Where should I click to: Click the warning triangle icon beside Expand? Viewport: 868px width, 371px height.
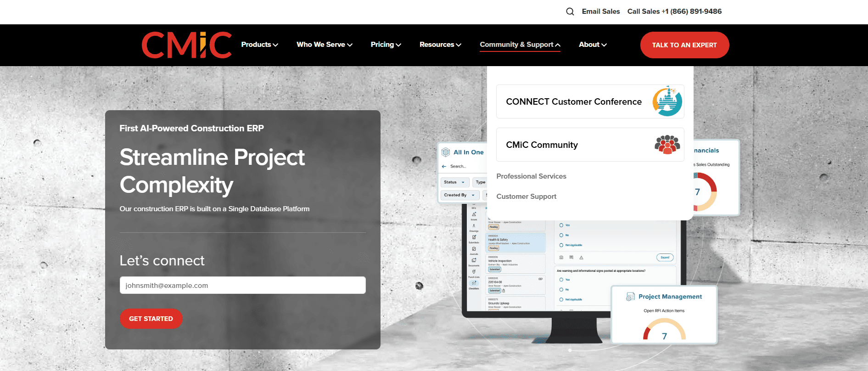point(581,258)
